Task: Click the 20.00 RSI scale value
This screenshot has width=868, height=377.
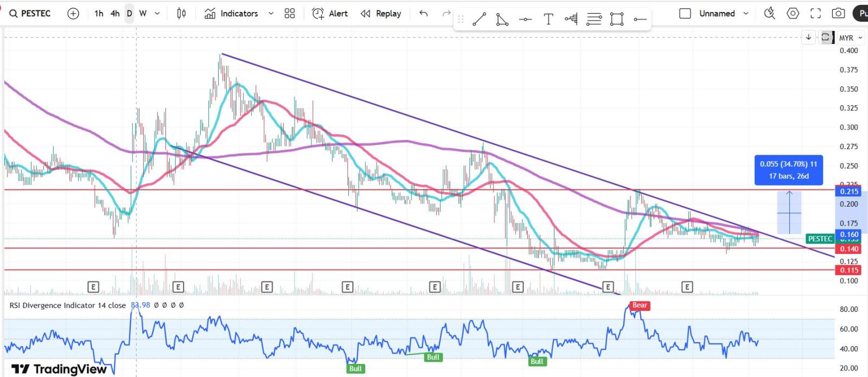Action: pos(849,368)
